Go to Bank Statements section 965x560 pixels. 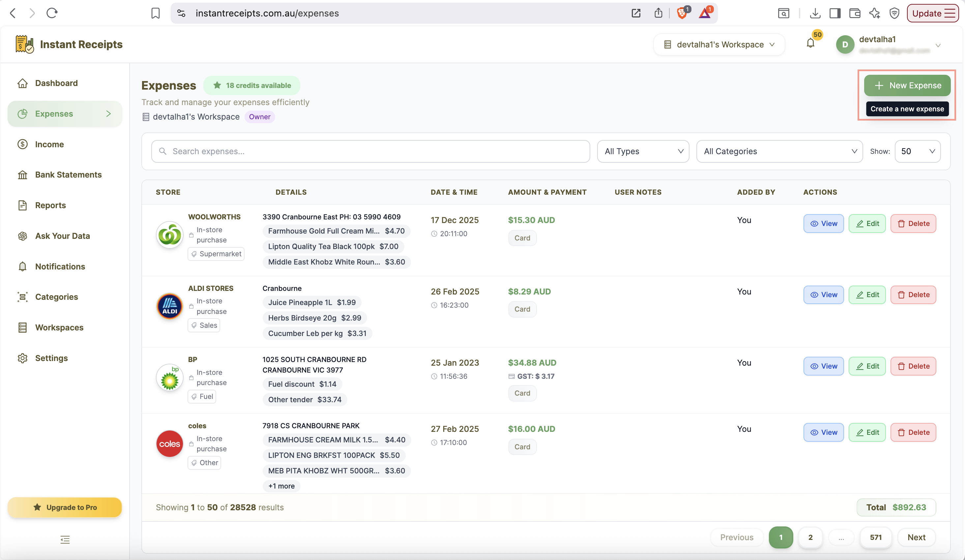coord(65,175)
